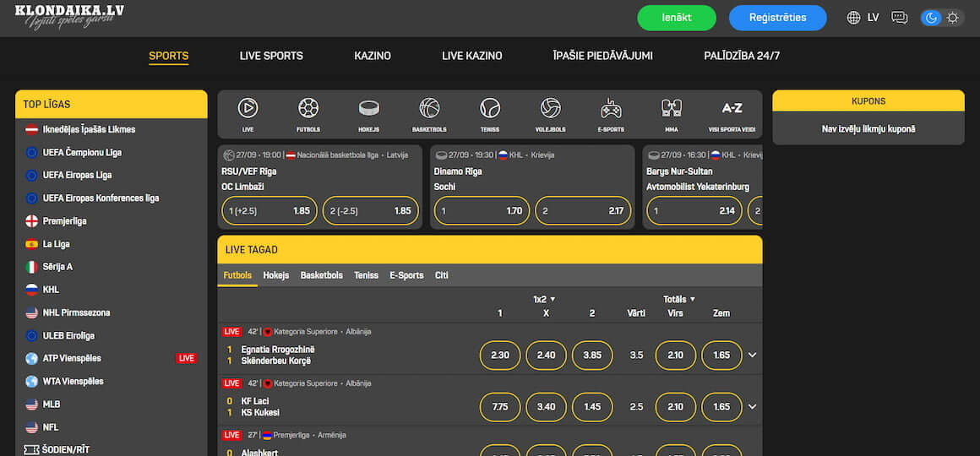
Task: Switch to Futbols live tab
Action: [237, 274]
